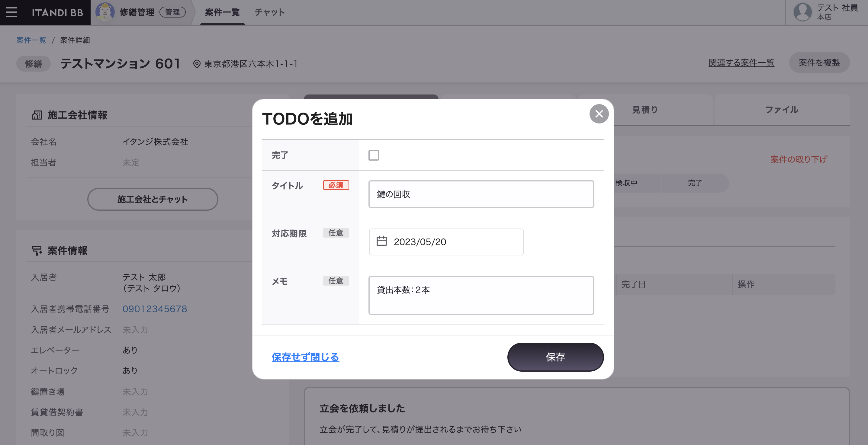Click the 修繕 category tag
Image resolution: width=868 pixels, height=445 pixels.
33,64
